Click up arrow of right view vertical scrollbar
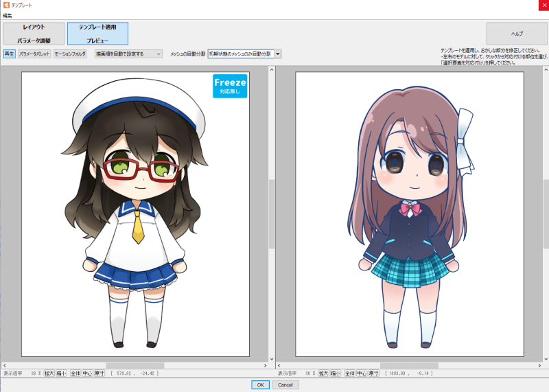 (546, 70)
